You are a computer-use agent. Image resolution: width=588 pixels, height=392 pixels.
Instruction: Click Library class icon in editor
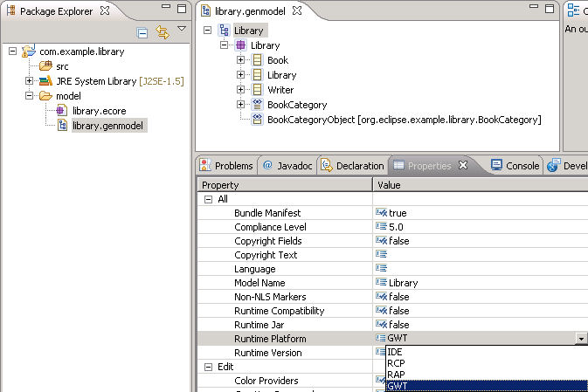[x=257, y=74]
